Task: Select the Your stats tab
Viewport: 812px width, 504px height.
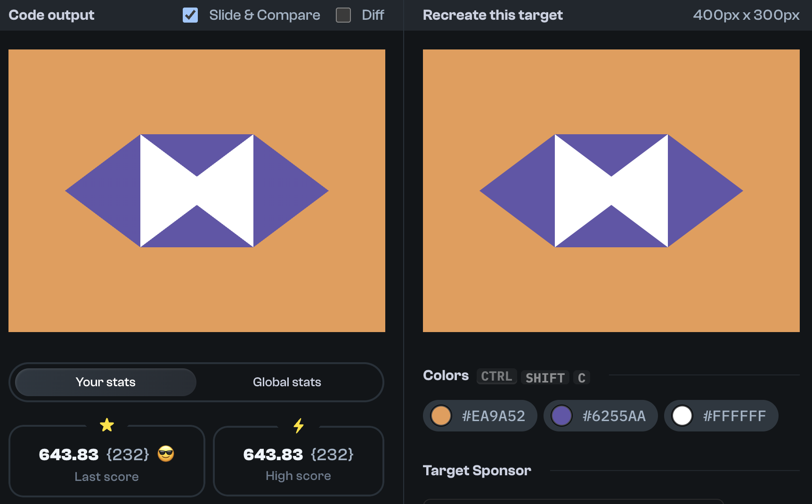Action: pos(105,382)
